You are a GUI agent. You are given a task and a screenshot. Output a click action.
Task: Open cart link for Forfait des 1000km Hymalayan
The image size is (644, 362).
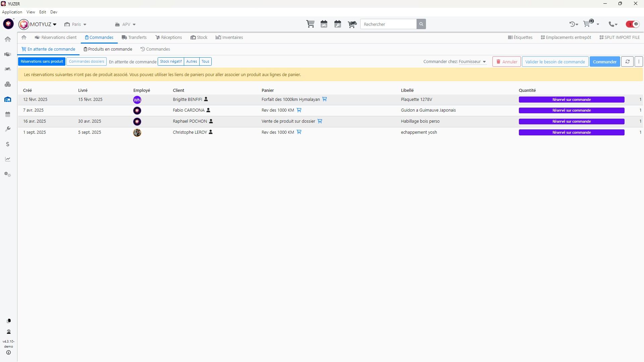(x=324, y=99)
